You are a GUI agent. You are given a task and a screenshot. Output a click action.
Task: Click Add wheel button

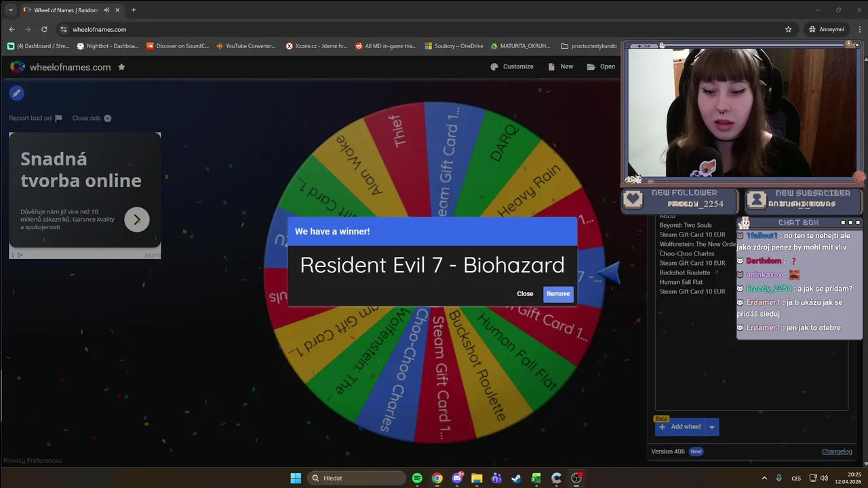[x=679, y=426]
